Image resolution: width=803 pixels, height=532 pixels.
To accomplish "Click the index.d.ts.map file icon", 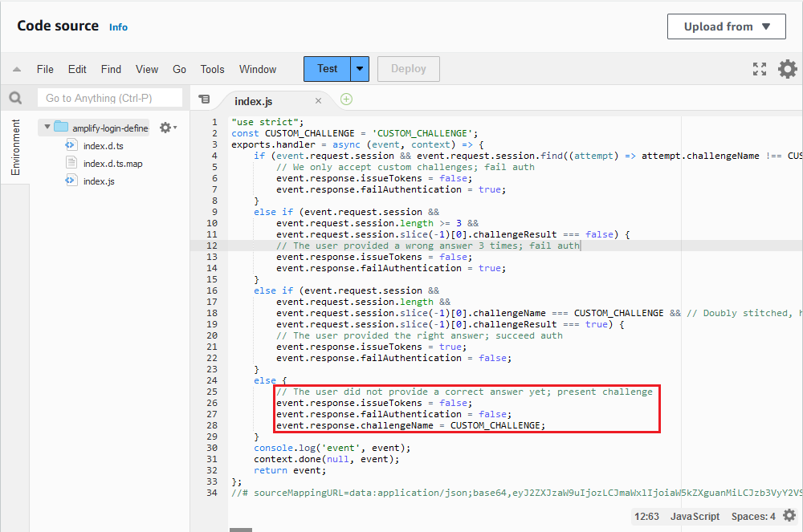I will pyautogui.click(x=71, y=163).
